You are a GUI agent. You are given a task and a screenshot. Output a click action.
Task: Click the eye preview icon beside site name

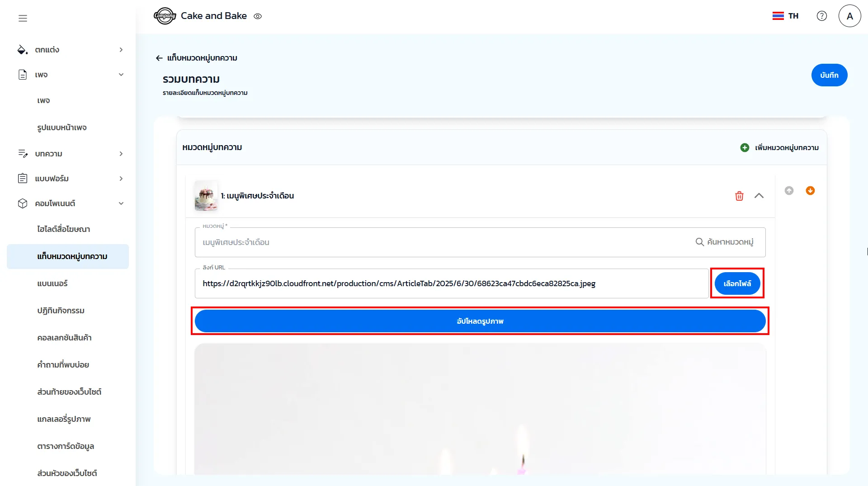click(258, 16)
